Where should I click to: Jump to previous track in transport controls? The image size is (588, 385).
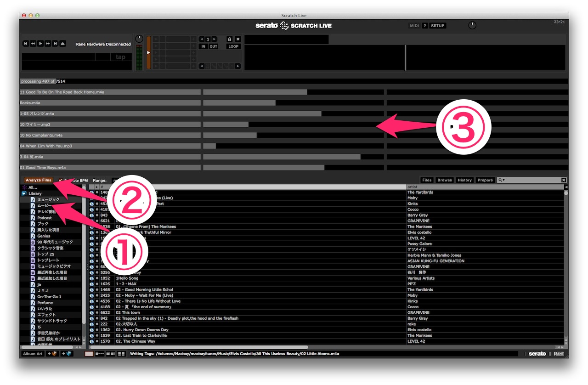pyautogui.click(x=26, y=44)
